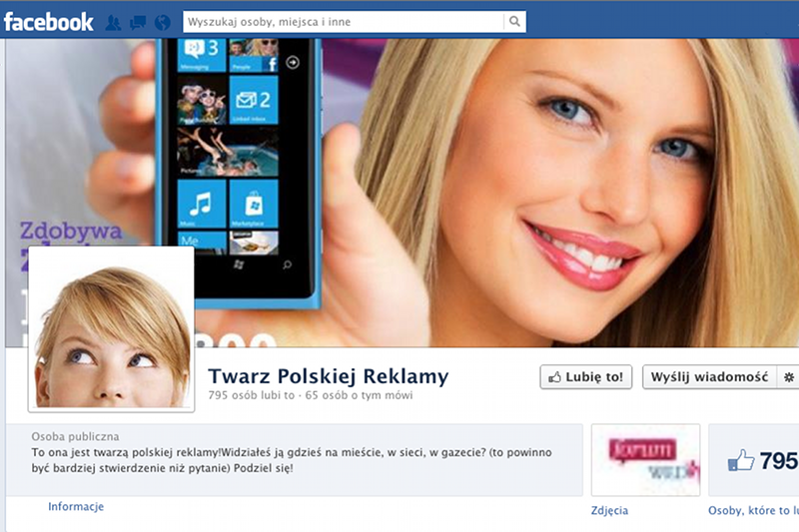Click the Wyślij wiadomość button

[709, 376]
